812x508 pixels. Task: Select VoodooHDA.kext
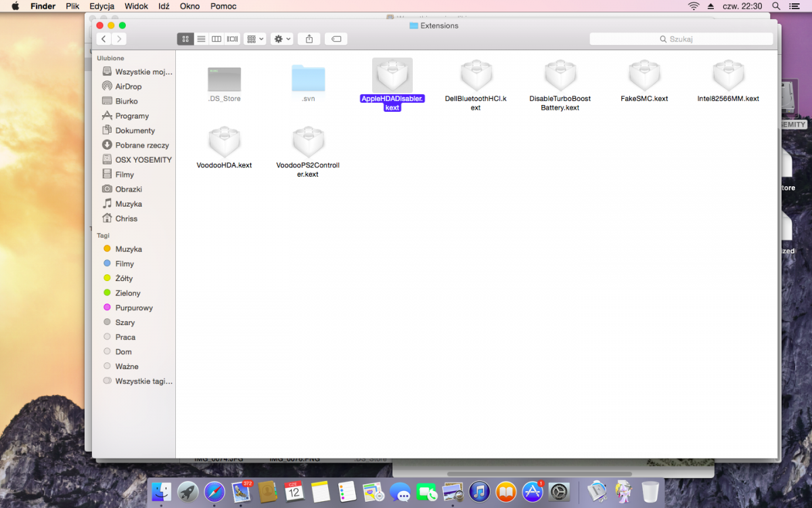(225, 148)
